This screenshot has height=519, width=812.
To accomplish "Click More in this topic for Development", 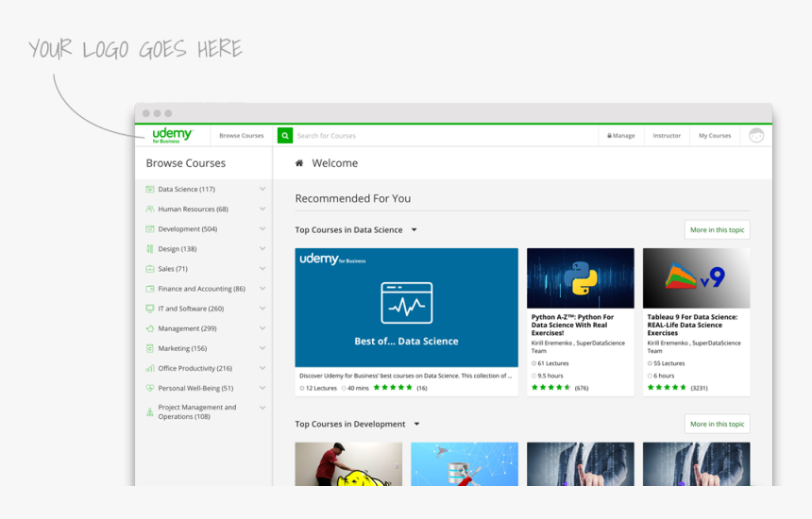I will [718, 424].
